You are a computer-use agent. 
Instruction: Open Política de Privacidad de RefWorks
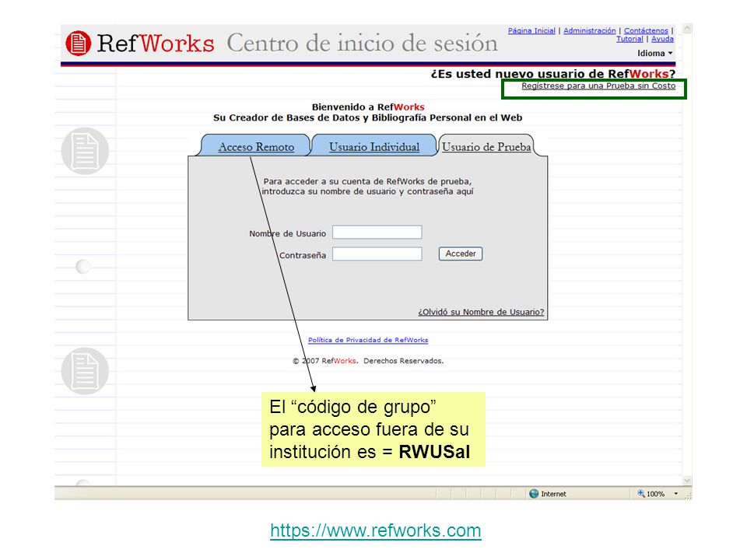[x=368, y=340]
